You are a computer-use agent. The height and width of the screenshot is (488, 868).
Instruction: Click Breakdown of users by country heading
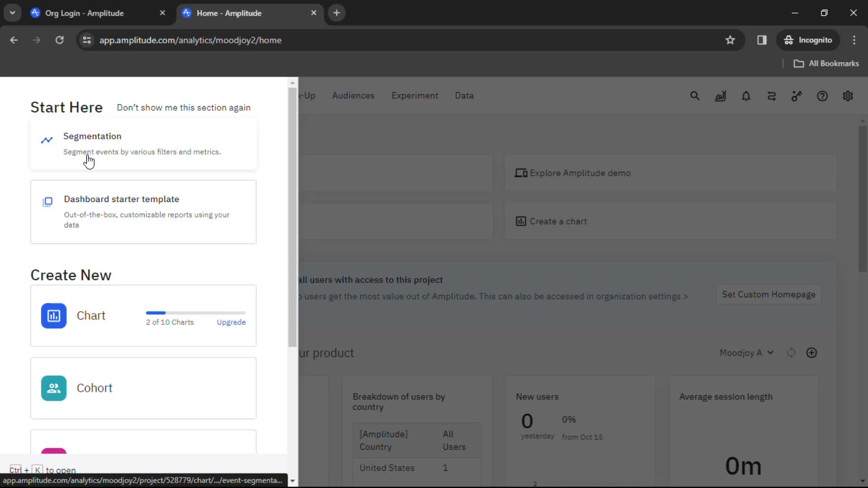coord(399,402)
